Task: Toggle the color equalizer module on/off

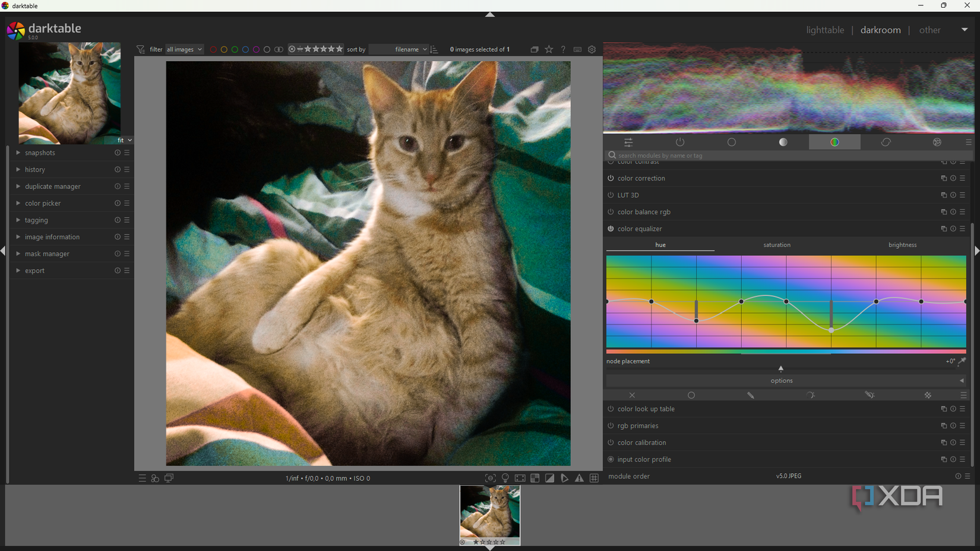Action: [x=611, y=229]
